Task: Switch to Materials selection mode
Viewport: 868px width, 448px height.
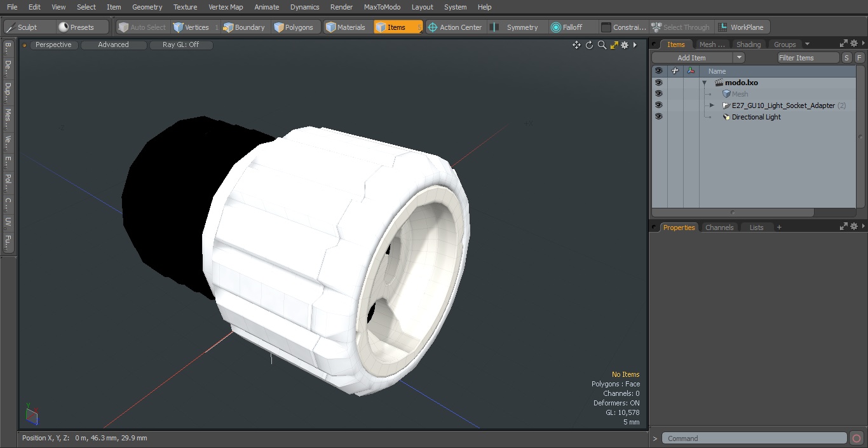Action: [346, 27]
